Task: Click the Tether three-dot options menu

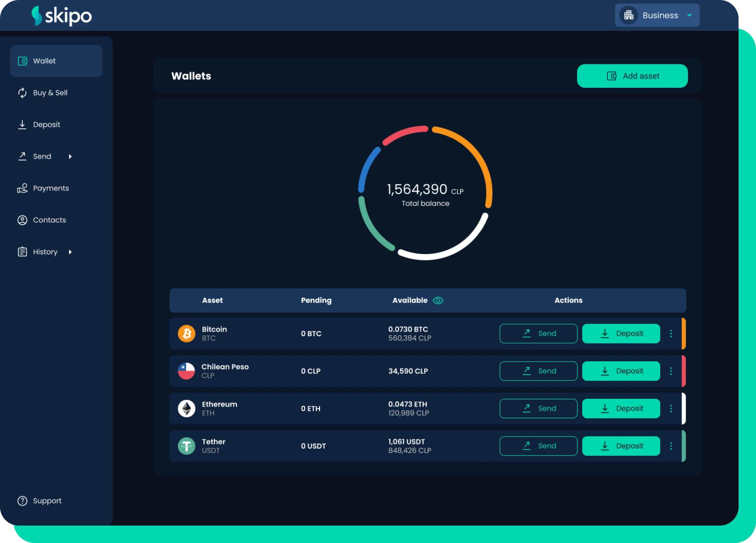Action: pyautogui.click(x=671, y=445)
